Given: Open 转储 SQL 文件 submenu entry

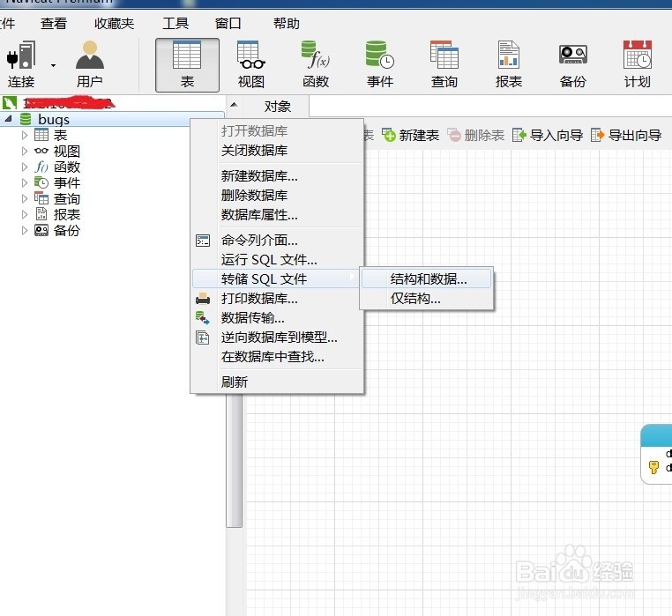Looking at the screenshot, I should [x=275, y=278].
